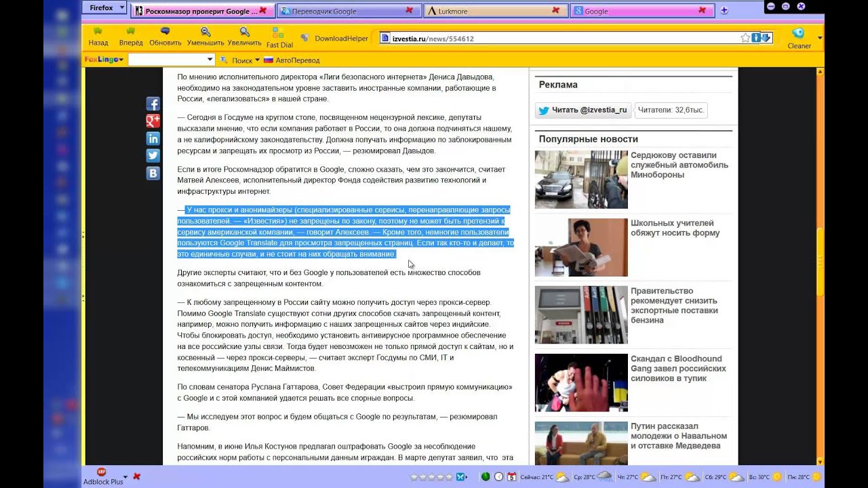Click the two men on couch thumbnail
This screenshot has height=488, width=868.
coord(581,443)
